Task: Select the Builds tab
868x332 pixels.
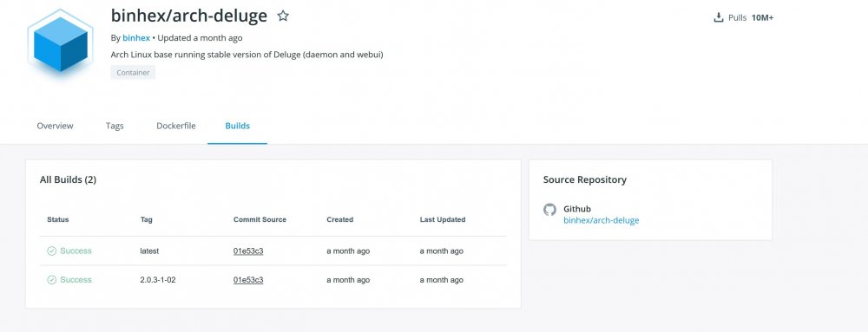Action: pos(238,126)
